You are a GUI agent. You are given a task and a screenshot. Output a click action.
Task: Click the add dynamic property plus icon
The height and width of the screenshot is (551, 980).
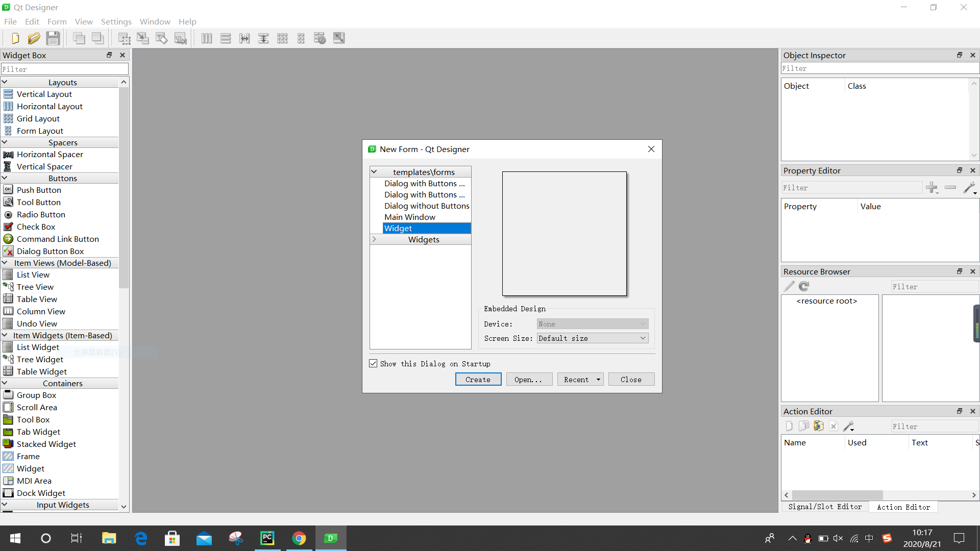932,188
